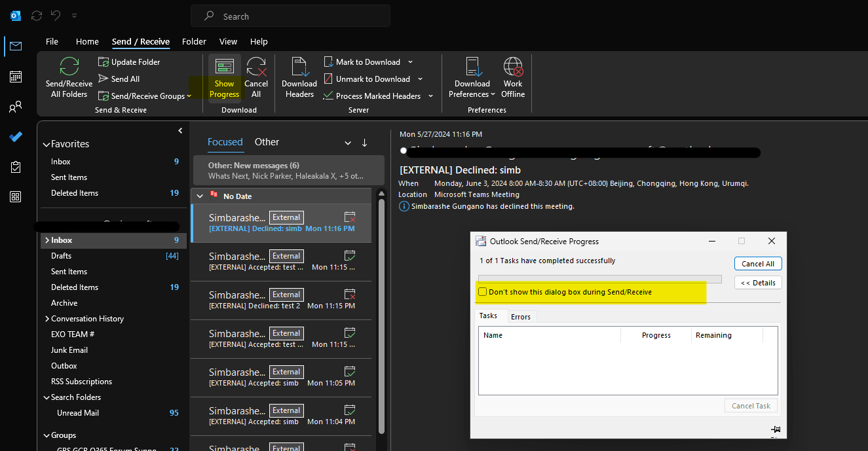Click the Work Offline icon
The image size is (868, 451).
[x=513, y=67]
